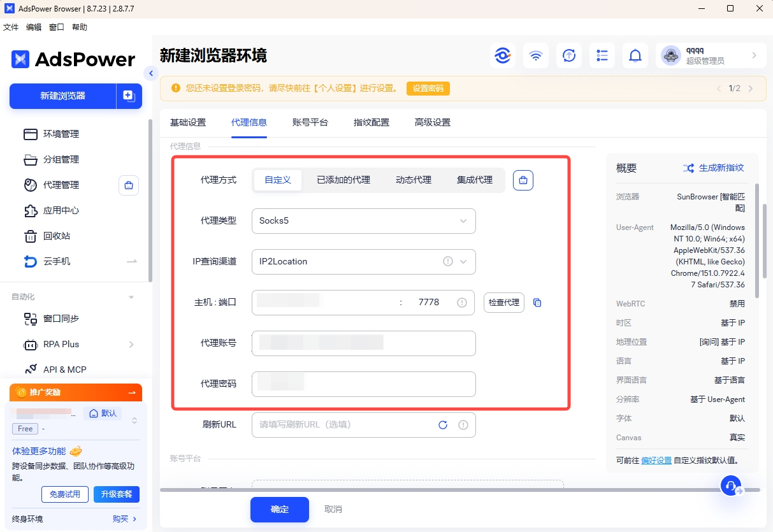Image resolution: width=773 pixels, height=532 pixels.
Task: Open notifications bell icon
Action: tap(635, 55)
